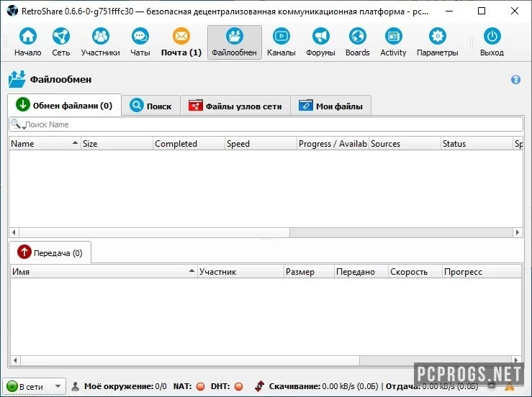532x397 pixels.
Task: Click right arrow of downloads horizontal scrollbar
Action: [x=518, y=232]
